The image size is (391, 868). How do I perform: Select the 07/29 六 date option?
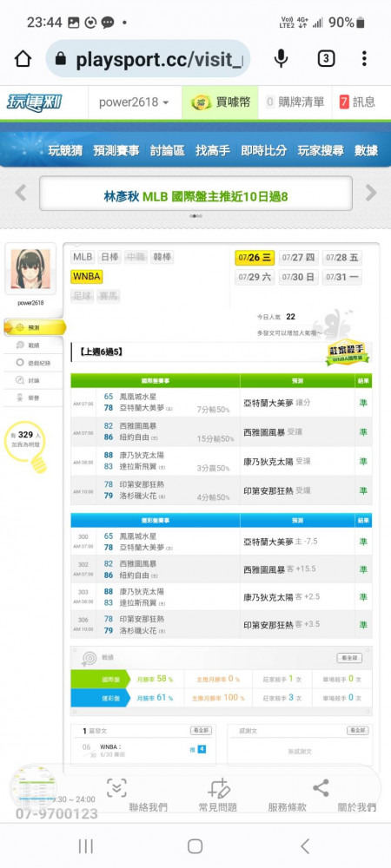click(255, 277)
